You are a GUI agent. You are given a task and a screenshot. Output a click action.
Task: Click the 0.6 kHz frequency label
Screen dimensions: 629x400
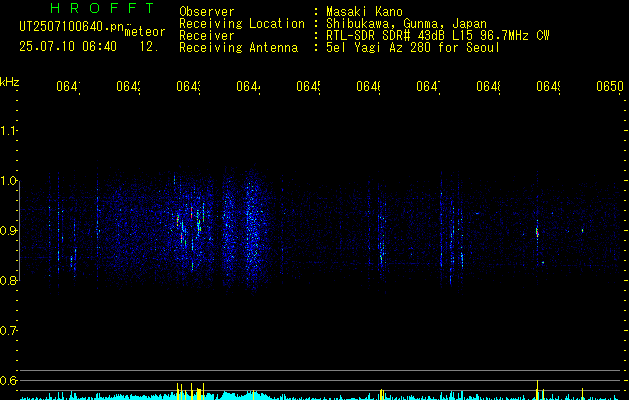click(x=8, y=380)
